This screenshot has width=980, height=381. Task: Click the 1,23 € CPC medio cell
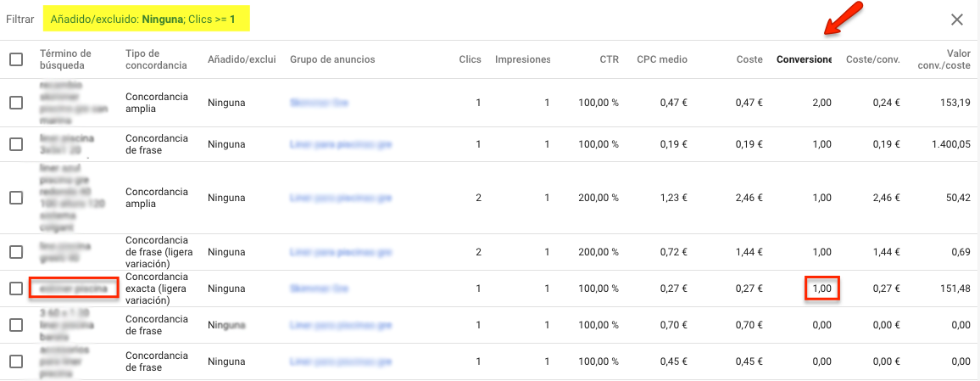(x=674, y=198)
